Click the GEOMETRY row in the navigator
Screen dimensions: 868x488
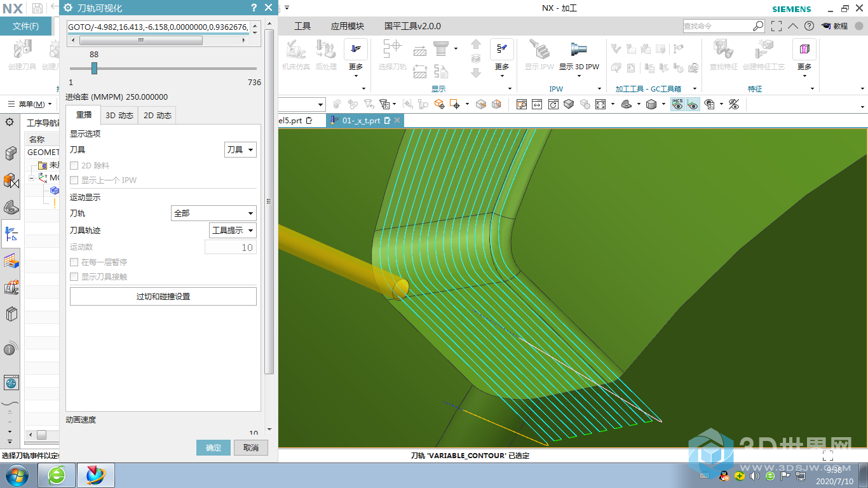pos(43,152)
